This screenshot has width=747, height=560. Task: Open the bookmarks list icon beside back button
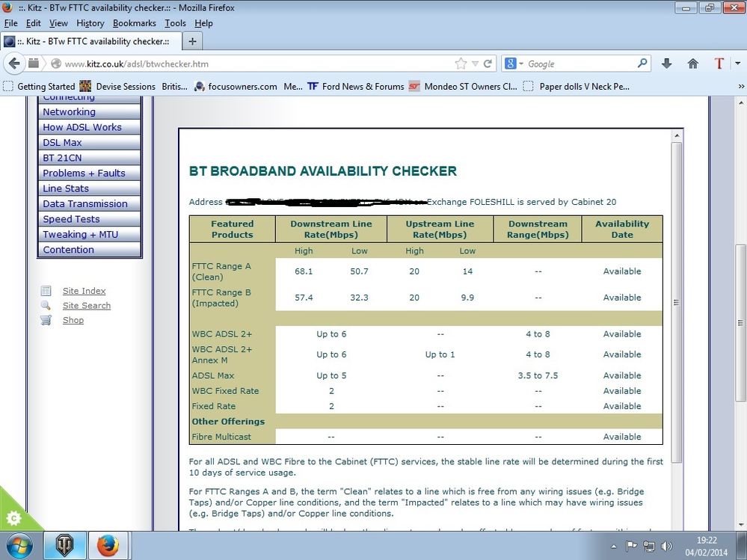tap(34, 63)
